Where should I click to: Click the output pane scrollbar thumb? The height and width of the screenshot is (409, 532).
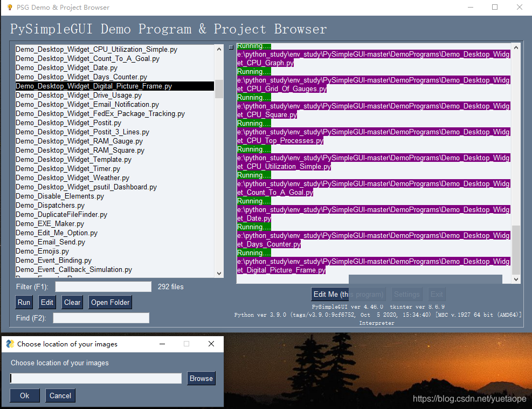pyautogui.click(x=516, y=250)
